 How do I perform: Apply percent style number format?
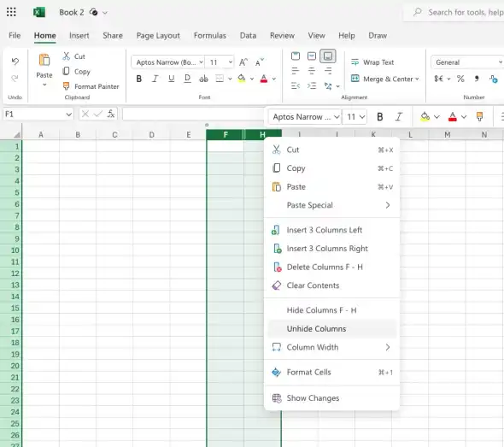(x=460, y=79)
